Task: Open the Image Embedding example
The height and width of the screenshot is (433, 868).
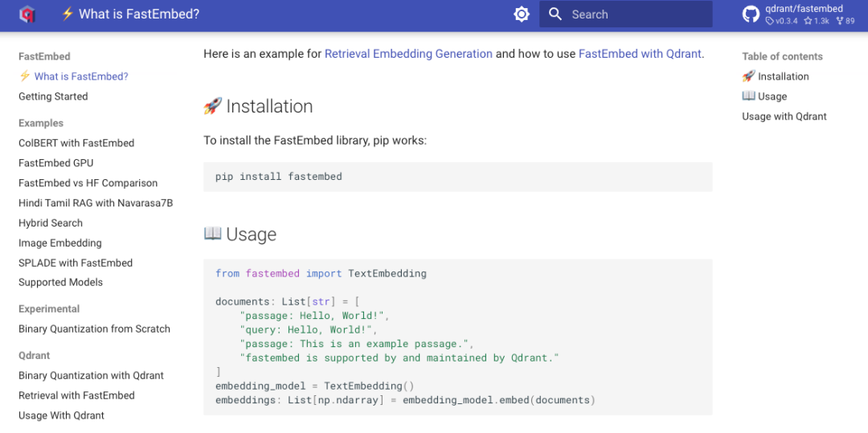Action: coord(60,243)
